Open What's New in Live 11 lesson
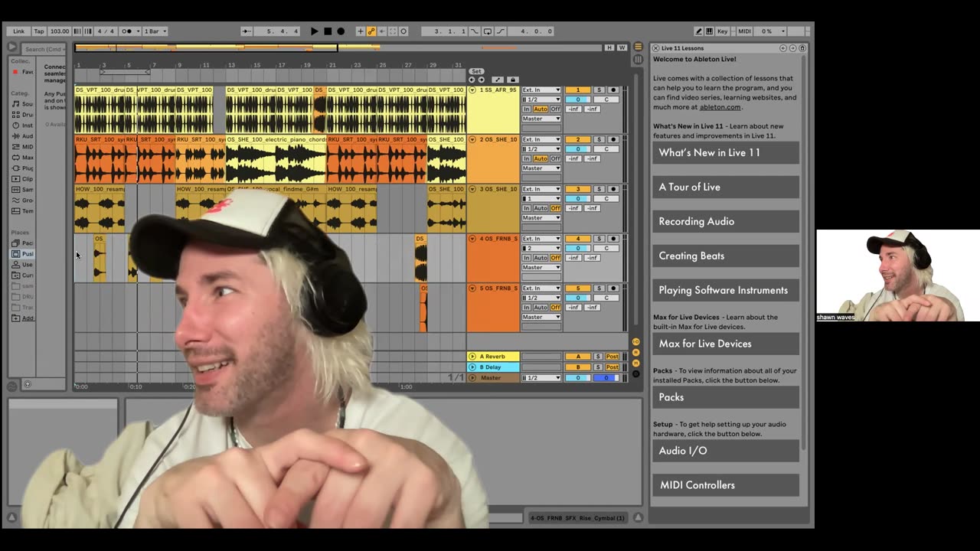980x551 pixels. [726, 153]
